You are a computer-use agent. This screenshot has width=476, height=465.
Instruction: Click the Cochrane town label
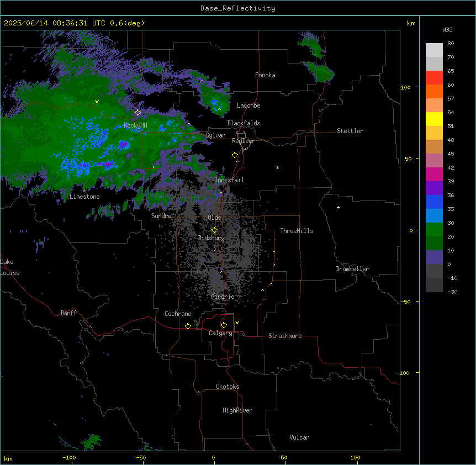178,314
